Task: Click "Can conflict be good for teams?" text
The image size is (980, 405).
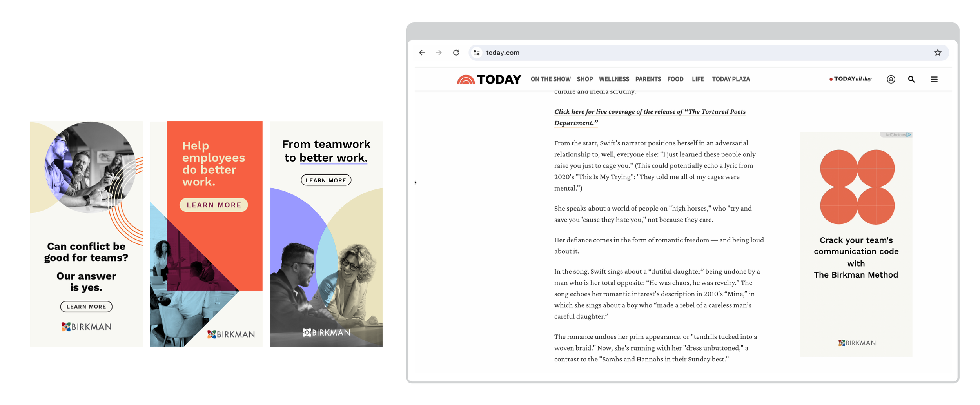Action: 86,252
